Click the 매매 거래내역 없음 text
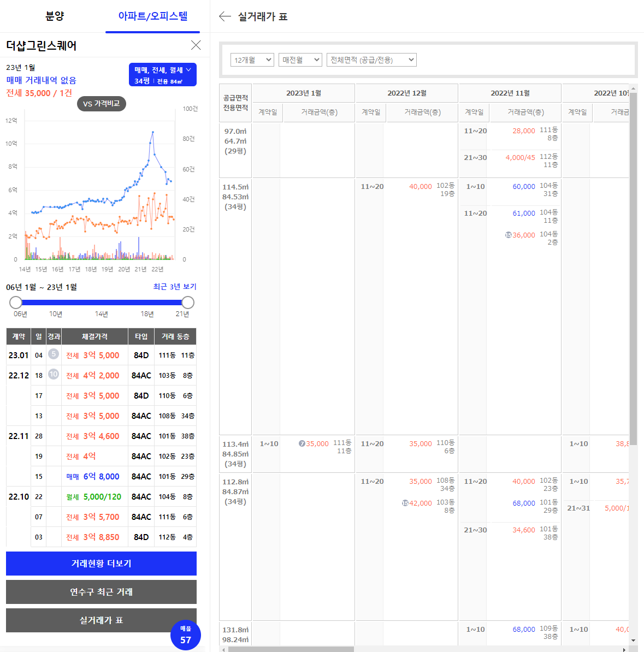644x652 pixels. coord(41,80)
